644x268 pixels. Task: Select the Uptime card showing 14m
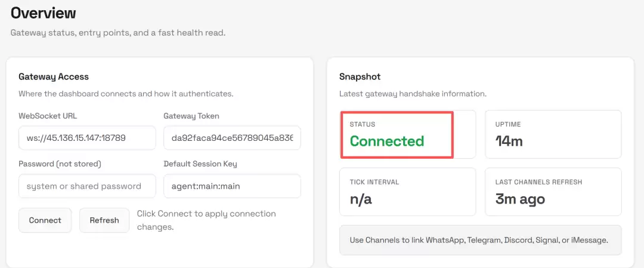pos(553,134)
